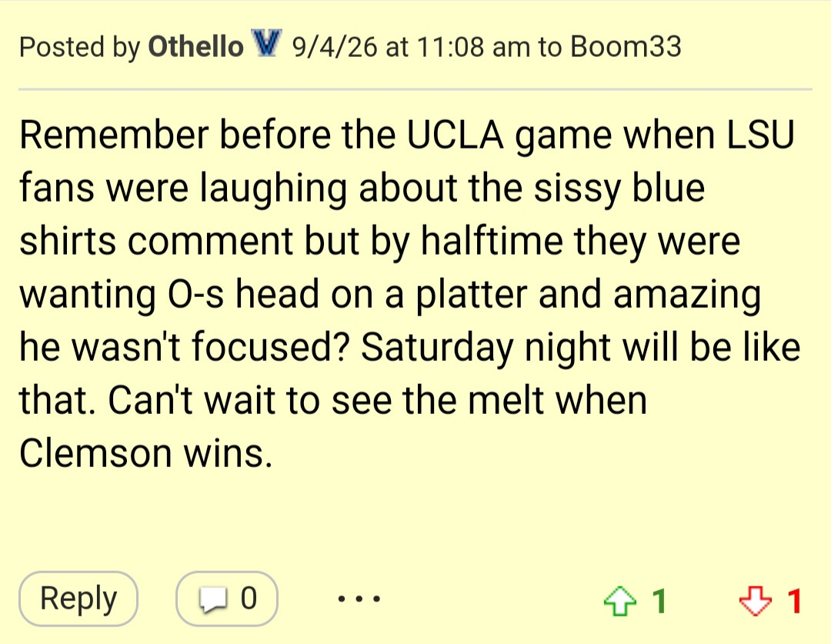Image resolution: width=831 pixels, height=644 pixels.
Task: Downvote the post with the red arrow
Action: point(756,601)
